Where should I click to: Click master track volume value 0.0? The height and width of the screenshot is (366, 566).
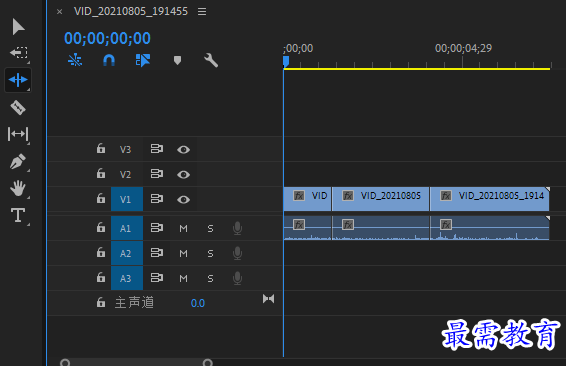coord(197,303)
